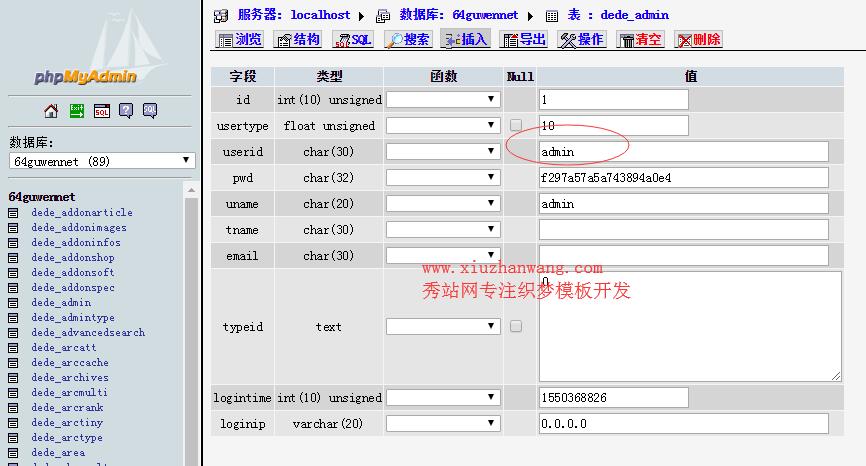Image resolution: width=866 pixels, height=466 pixels.
Task: Open the 64guwennet database dropdown
Action: pyautogui.click(x=101, y=161)
